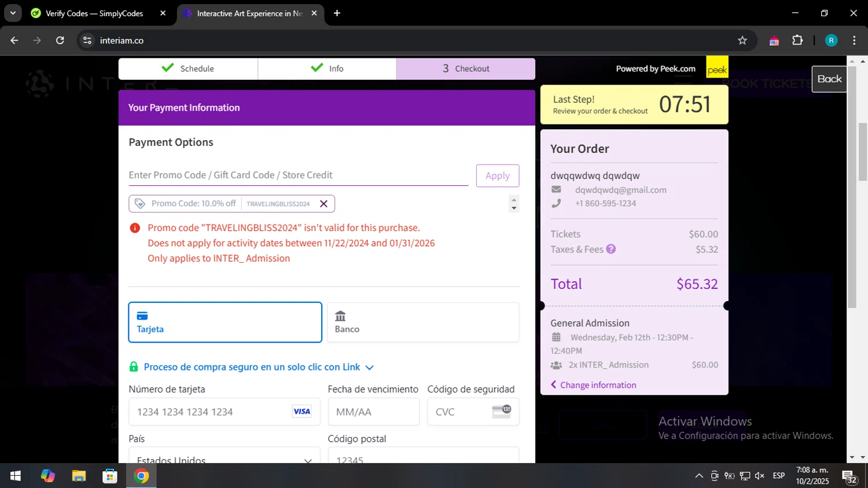Click the ESP language indicator
868x488 pixels.
pyautogui.click(x=779, y=476)
